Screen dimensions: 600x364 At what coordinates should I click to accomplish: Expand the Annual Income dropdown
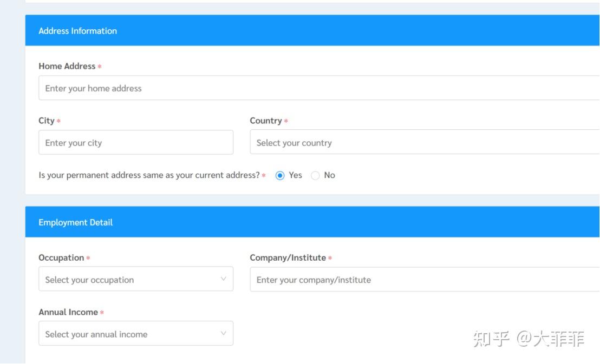pos(135,334)
